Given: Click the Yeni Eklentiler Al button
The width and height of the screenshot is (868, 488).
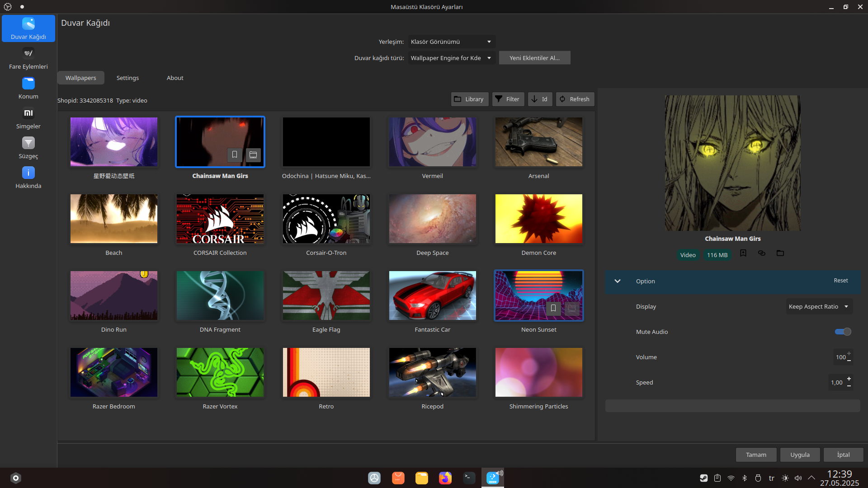Looking at the screenshot, I should click(x=534, y=58).
